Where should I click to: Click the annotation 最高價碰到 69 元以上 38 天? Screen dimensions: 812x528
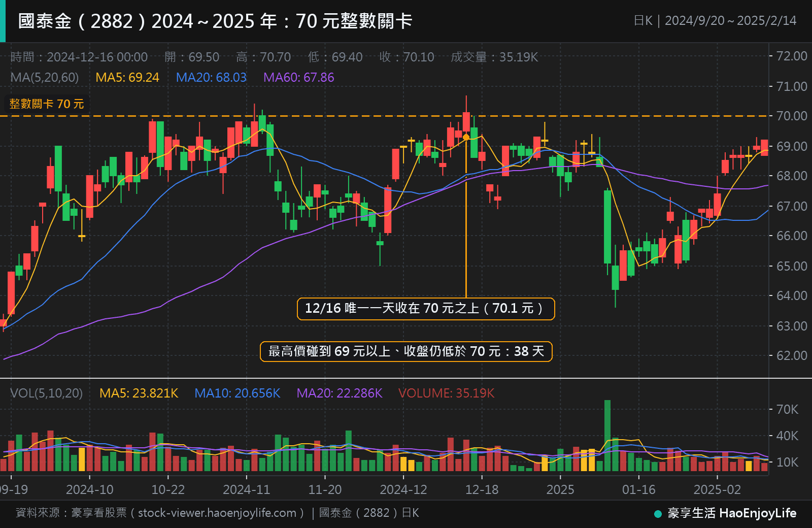click(406, 351)
